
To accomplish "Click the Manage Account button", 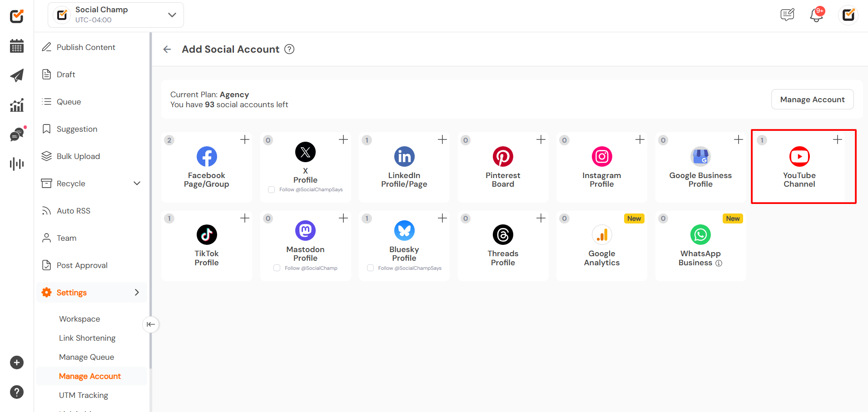I will click(x=812, y=99).
